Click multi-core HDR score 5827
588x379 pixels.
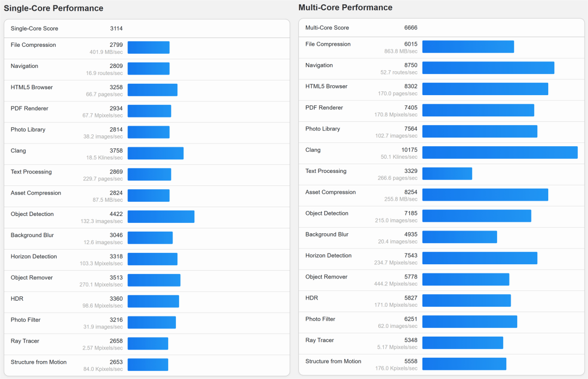click(411, 298)
